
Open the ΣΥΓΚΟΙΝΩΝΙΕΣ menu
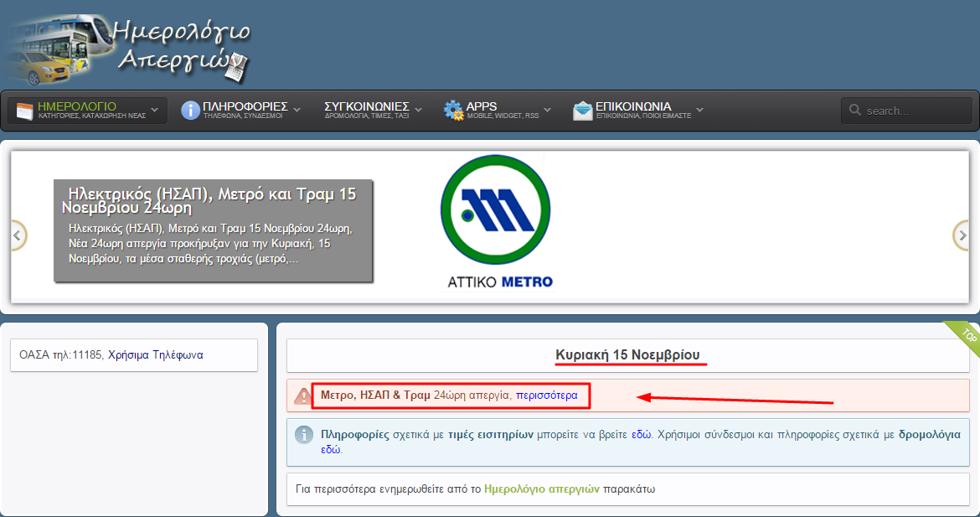[373, 110]
